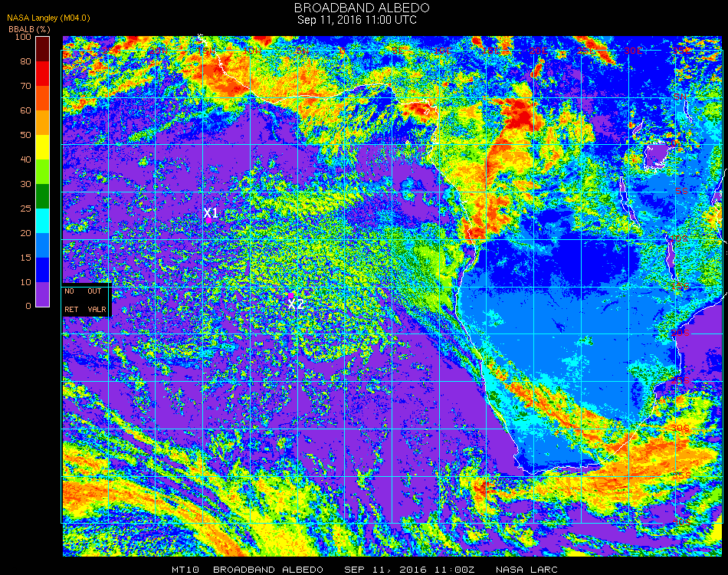
Task: Click the 'BBALB (%)' legend heading
Action: tap(29, 29)
